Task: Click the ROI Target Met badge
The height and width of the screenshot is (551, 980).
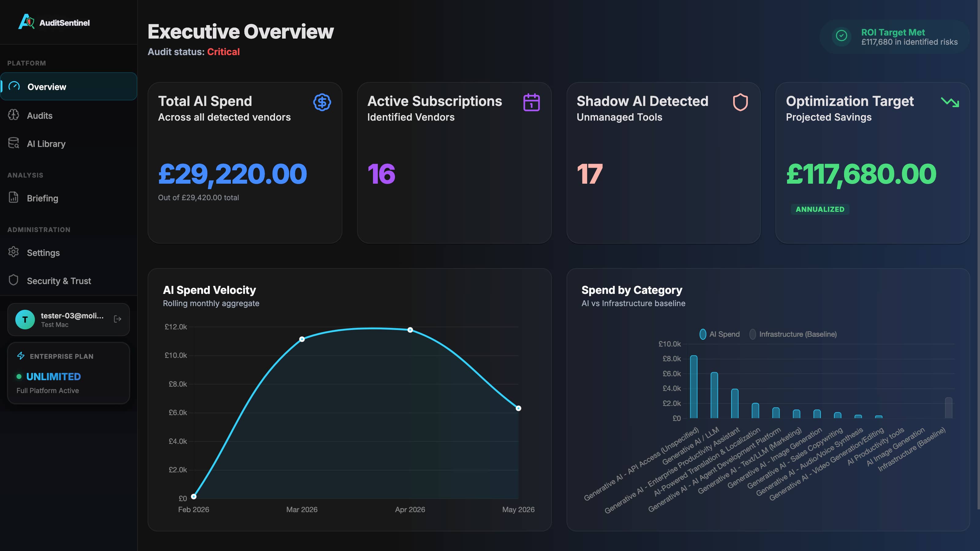Action: 894,36
